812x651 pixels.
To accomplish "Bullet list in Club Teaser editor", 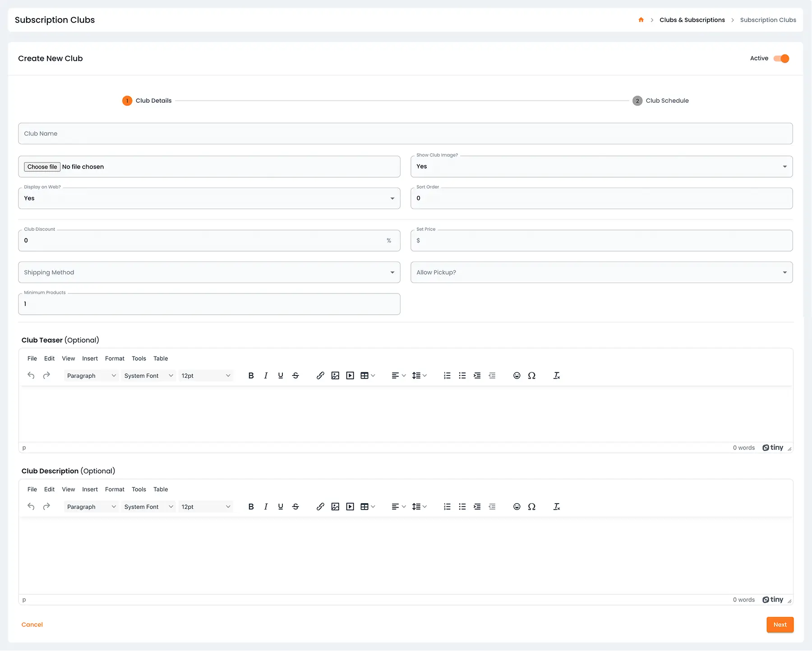I will 462,376.
